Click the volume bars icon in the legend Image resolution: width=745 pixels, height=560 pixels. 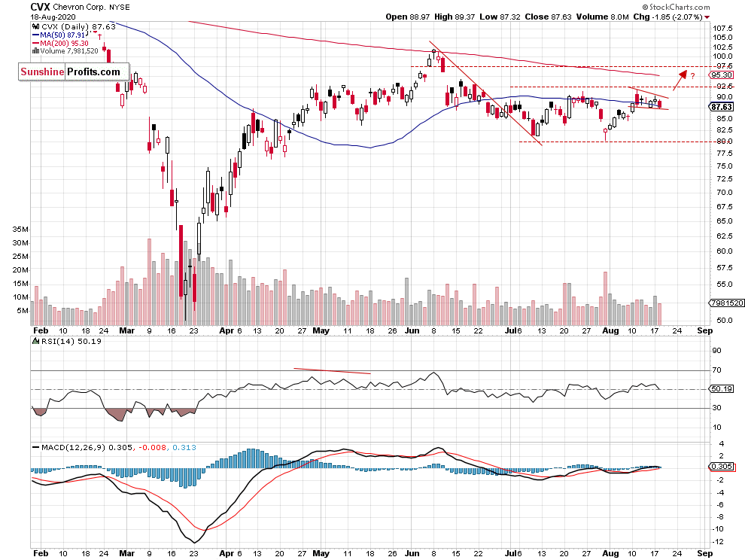pyautogui.click(x=35, y=51)
